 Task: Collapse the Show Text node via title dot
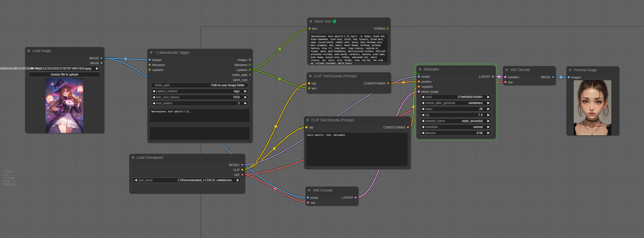(311, 21)
